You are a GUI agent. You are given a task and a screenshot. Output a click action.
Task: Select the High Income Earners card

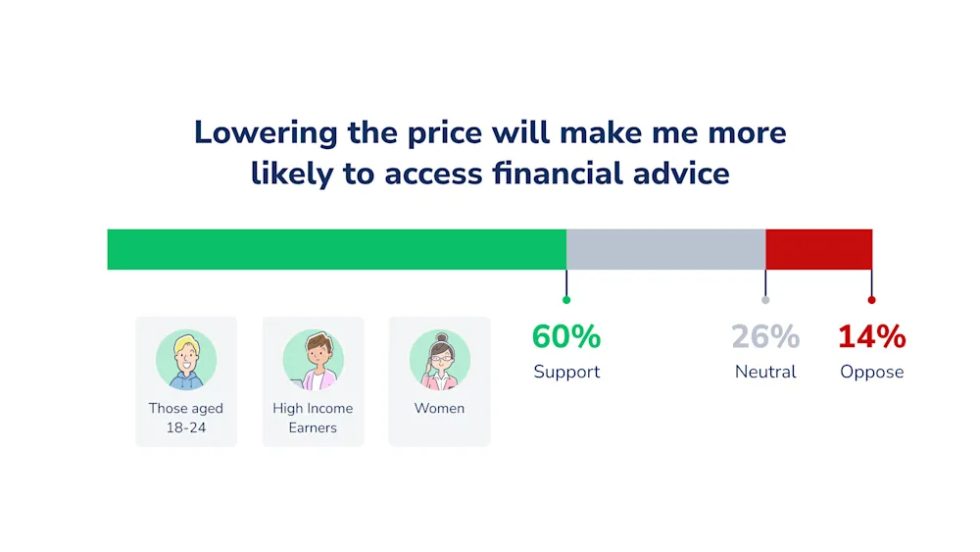point(314,381)
